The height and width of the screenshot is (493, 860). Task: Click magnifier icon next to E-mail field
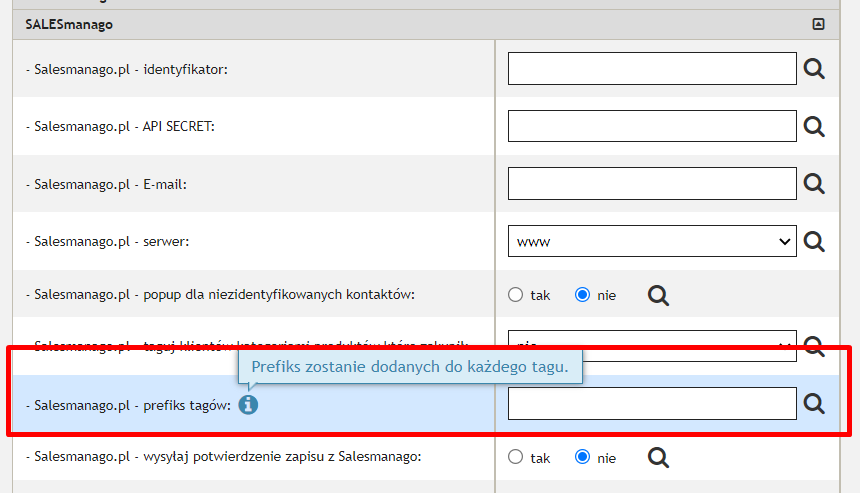[x=814, y=184]
